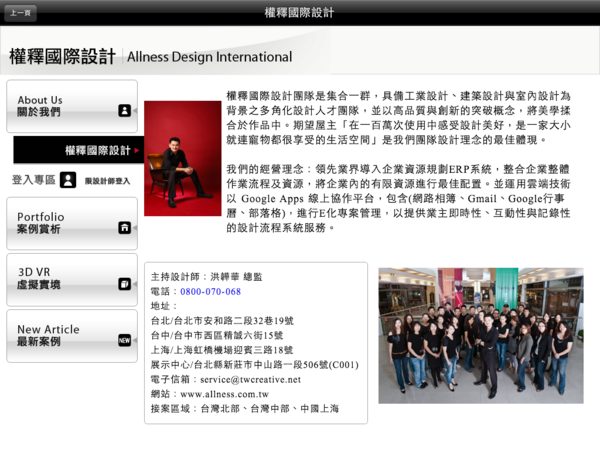
Task: Click the red arrow beside 權釋國際設計
Action: coord(137,151)
